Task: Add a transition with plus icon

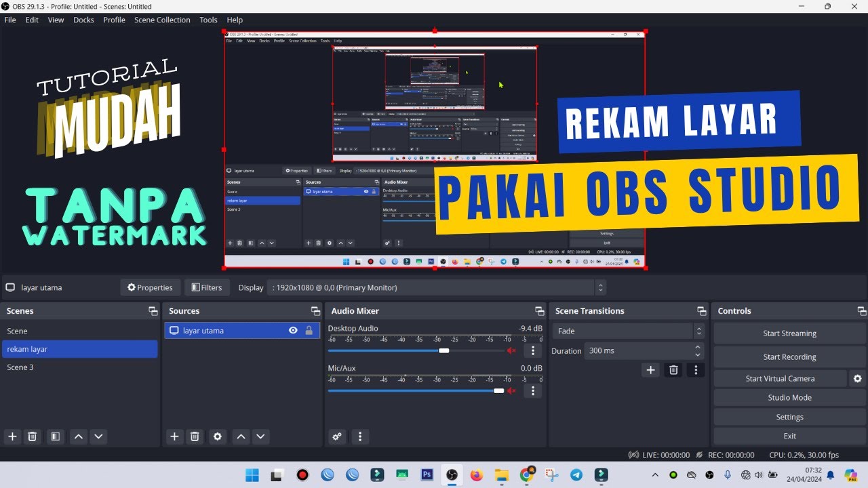Action: coord(651,370)
